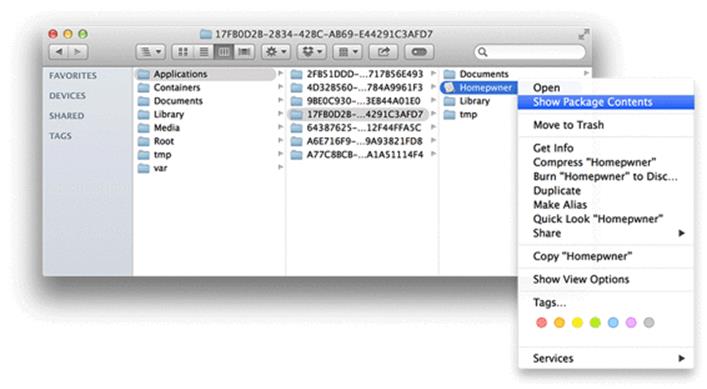Open the item arrangement dropdown
This screenshot has height=389, width=707.
pyautogui.click(x=348, y=52)
